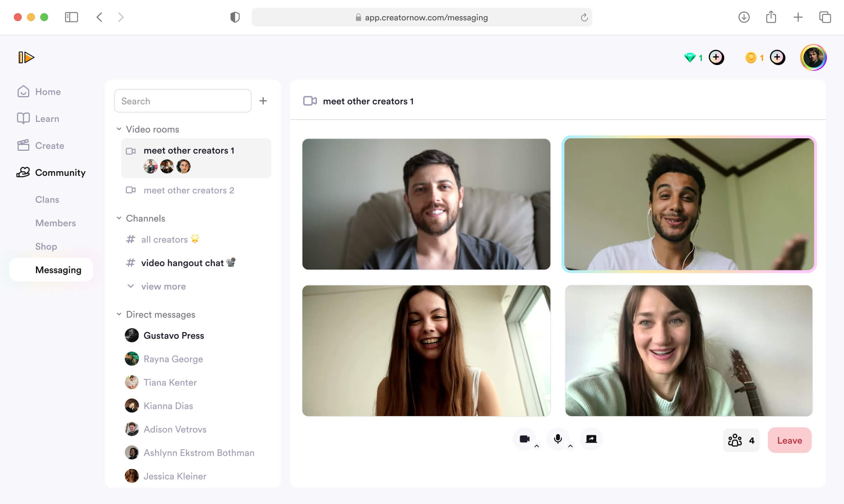
Task: Click the add new conversation button
Action: point(263,101)
